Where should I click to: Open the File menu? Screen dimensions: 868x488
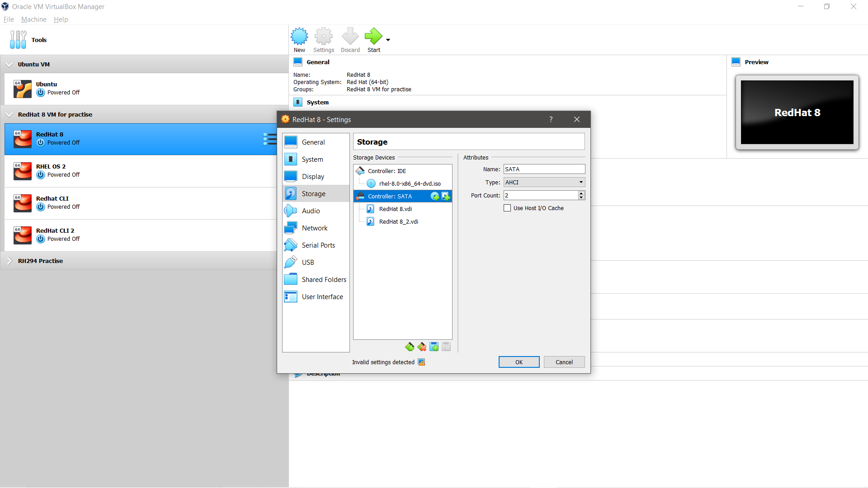(x=9, y=19)
